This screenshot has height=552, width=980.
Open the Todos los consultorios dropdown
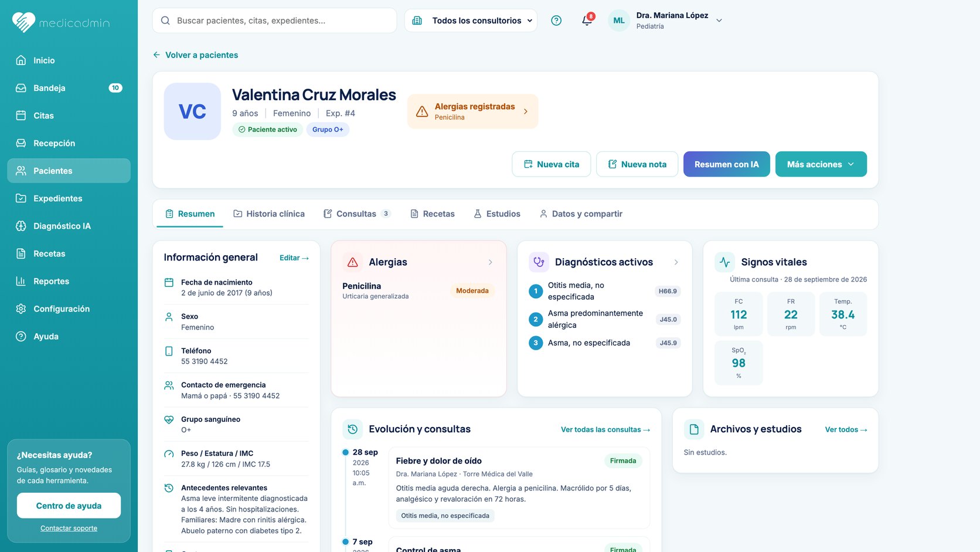coord(471,21)
